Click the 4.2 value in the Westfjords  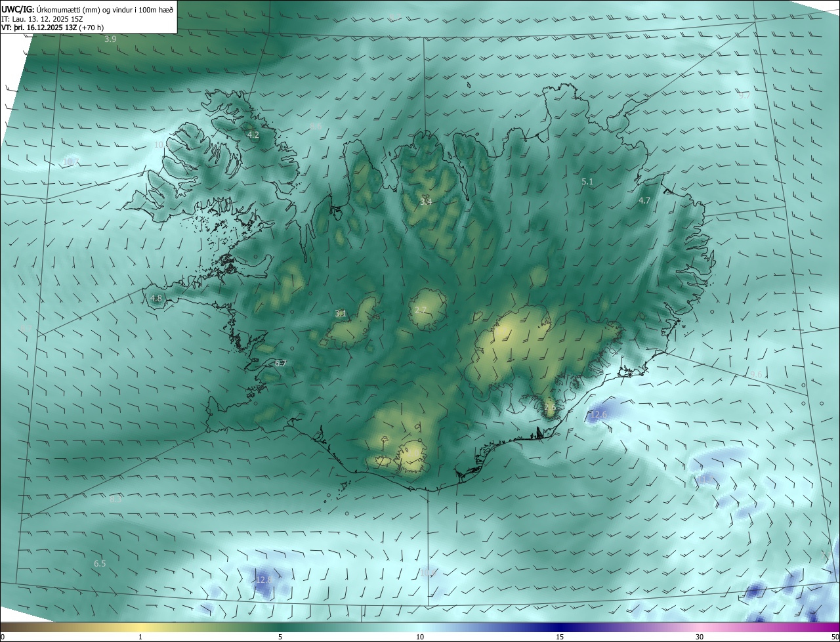point(253,135)
